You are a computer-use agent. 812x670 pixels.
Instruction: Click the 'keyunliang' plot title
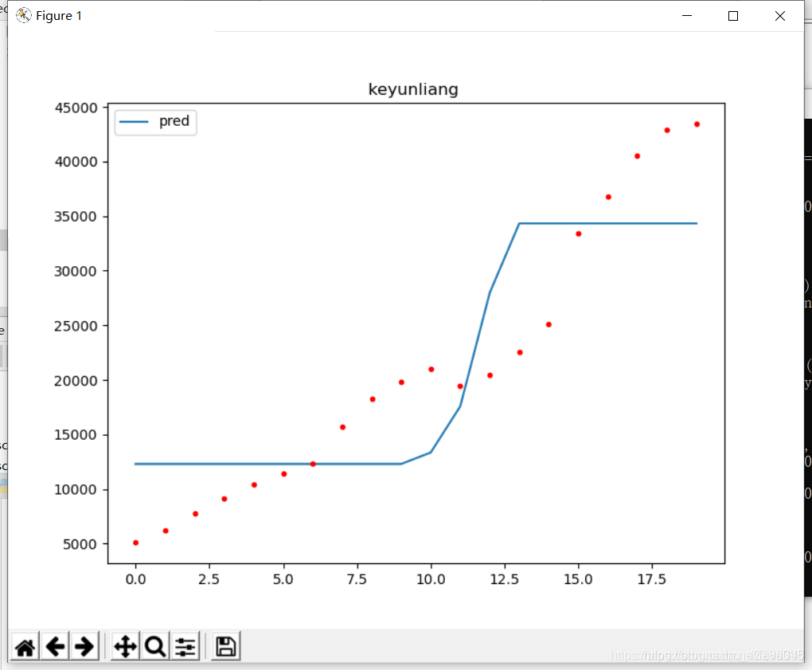coord(413,89)
